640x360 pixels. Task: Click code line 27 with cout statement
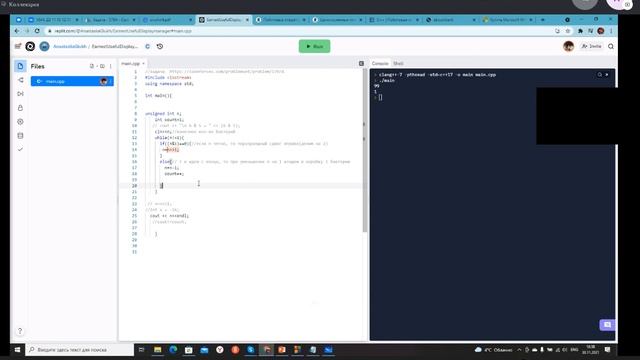169,216
